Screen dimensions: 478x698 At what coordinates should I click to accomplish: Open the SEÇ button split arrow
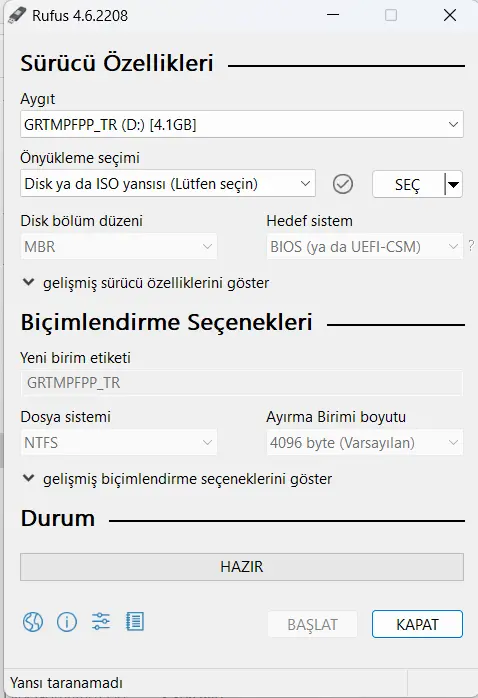454,184
